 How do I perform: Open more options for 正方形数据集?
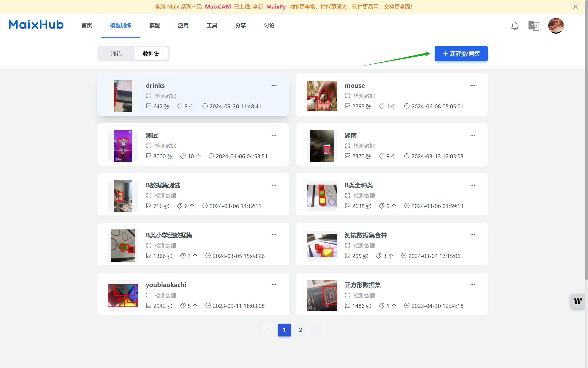click(473, 285)
